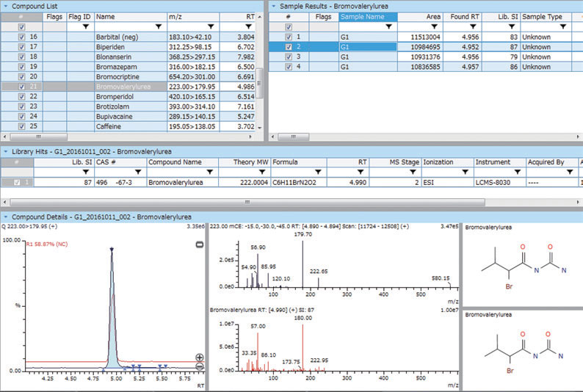583x392 pixels.
Task: Toggle checkbox for Biperiden row
Action: [21, 47]
